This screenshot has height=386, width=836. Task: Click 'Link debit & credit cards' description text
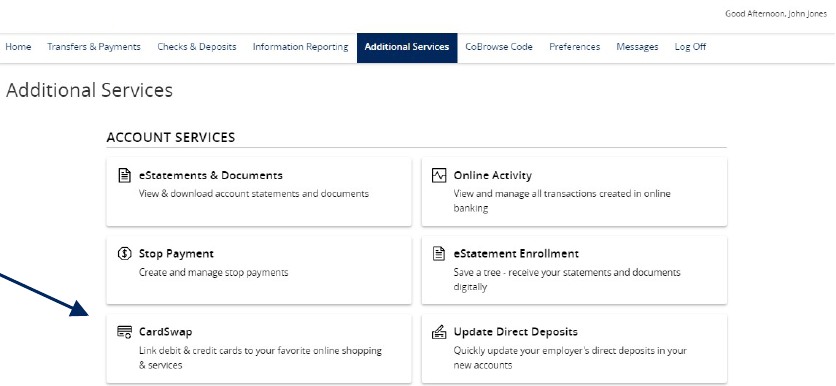260,358
